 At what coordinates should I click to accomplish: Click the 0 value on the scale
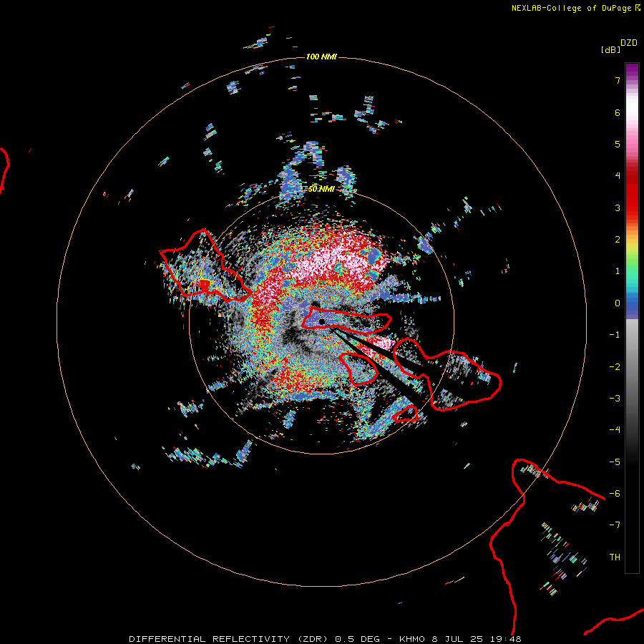[618, 303]
